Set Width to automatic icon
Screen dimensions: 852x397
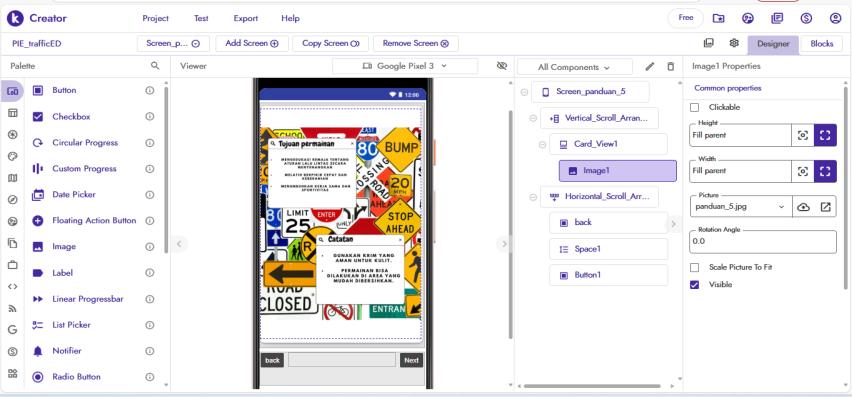point(803,171)
